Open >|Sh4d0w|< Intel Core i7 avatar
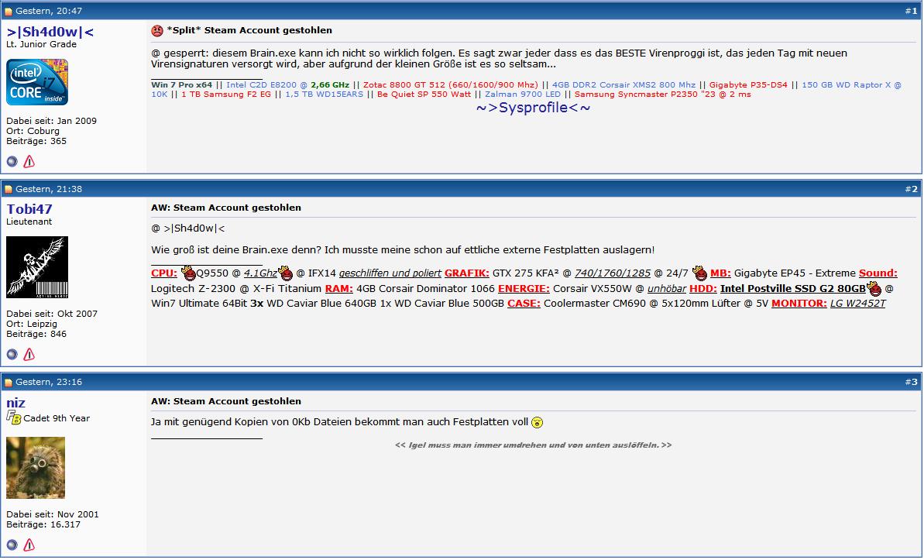Image resolution: width=924 pixels, height=560 pixels. [x=37, y=82]
